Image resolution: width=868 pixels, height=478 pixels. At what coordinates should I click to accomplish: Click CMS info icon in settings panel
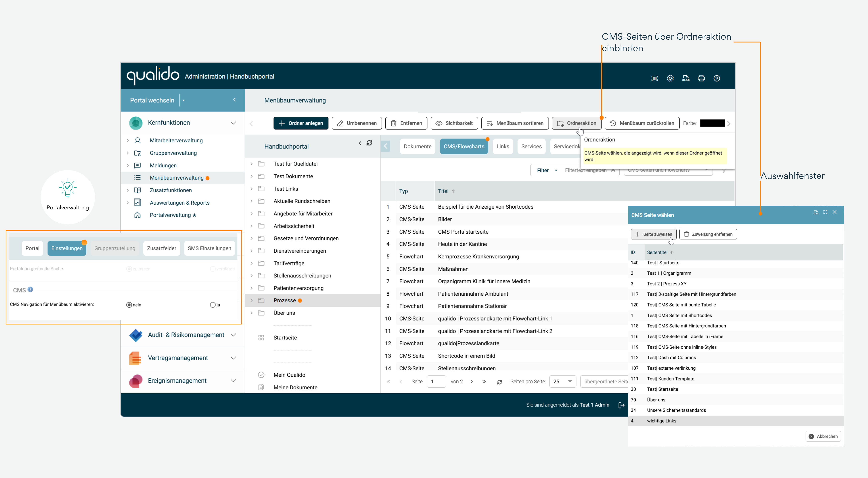(x=30, y=289)
